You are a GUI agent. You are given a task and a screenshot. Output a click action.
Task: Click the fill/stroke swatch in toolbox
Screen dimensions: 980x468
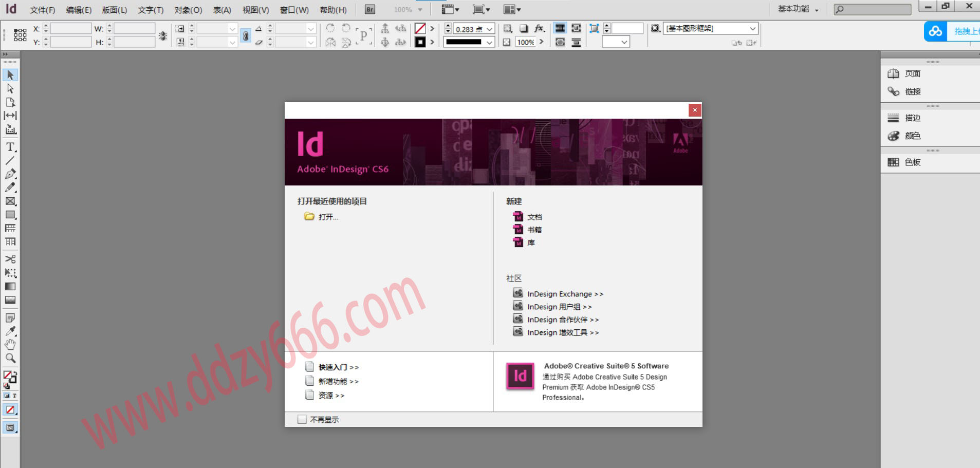coord(10,377)
